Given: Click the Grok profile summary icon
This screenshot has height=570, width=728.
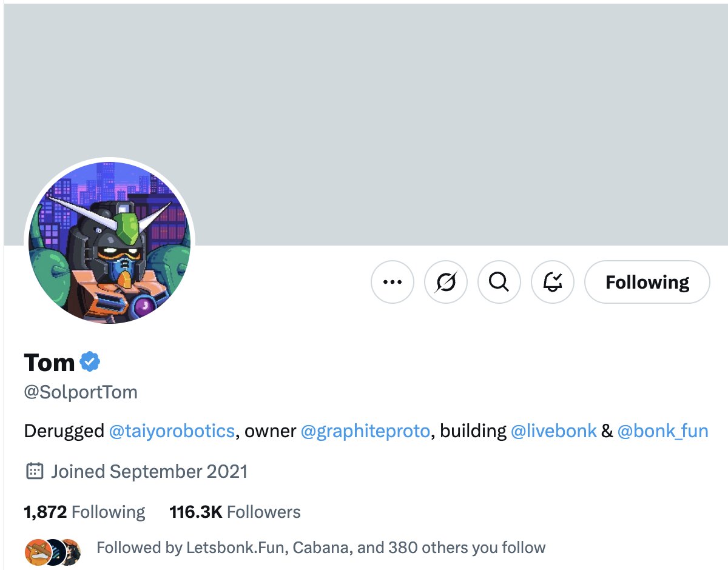Looking at the screenshot, I should (x=446, y=282).
